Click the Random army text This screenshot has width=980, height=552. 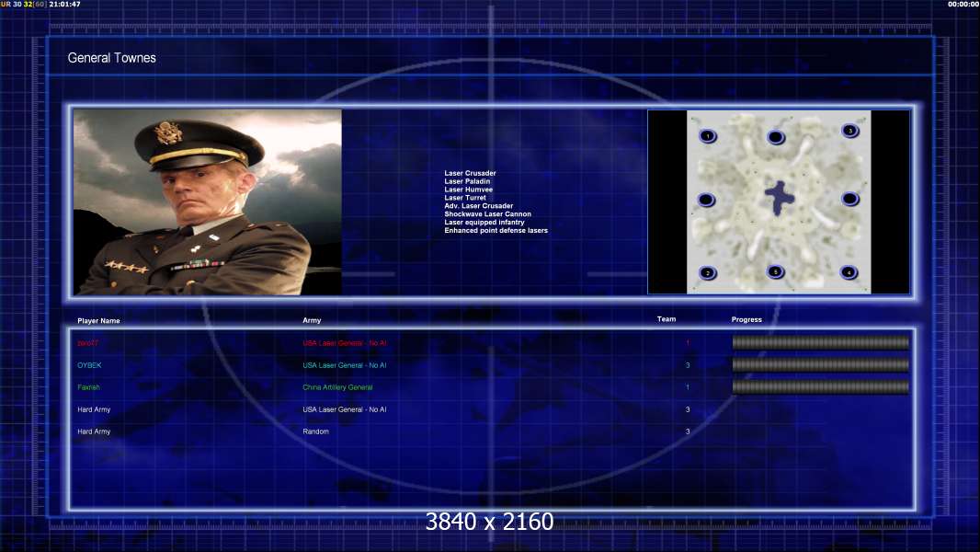pos(315,431)
